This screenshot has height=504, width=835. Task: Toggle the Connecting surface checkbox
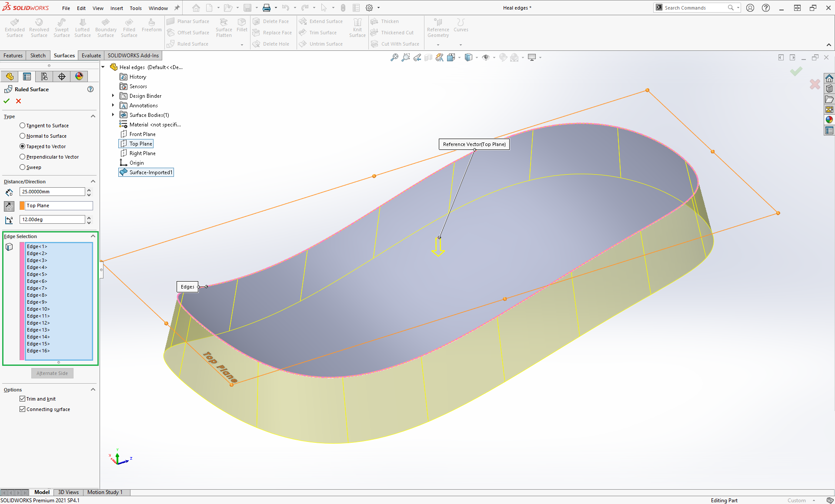(23, 409)
